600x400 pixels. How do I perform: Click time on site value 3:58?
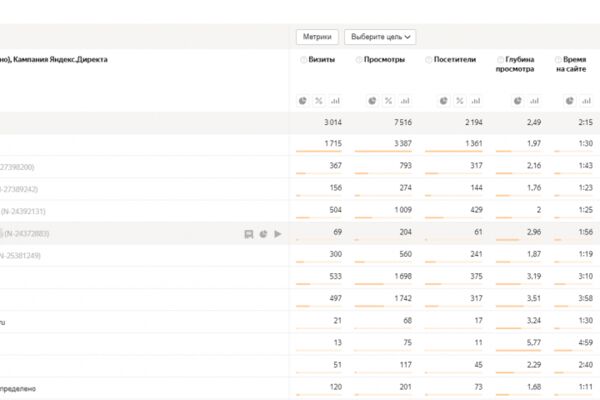coord(585,298)
